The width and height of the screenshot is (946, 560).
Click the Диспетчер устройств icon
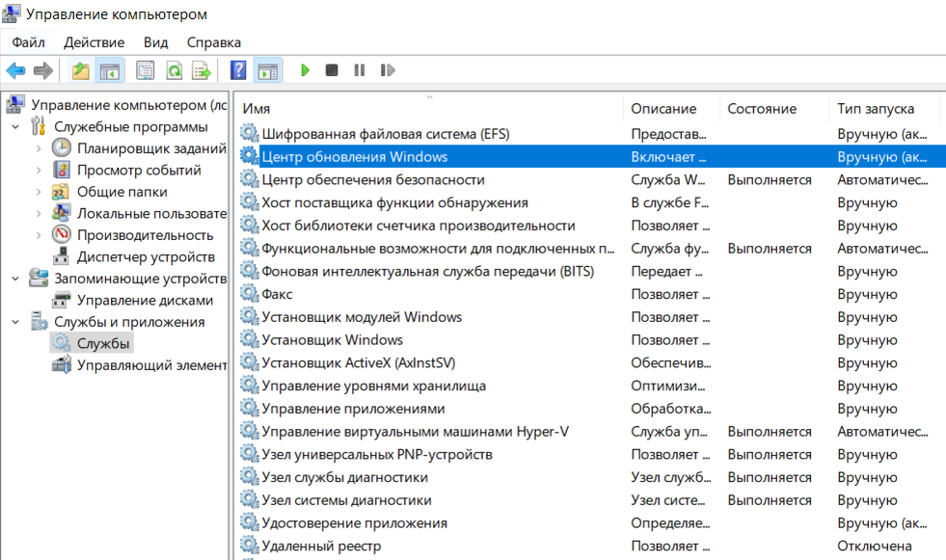61,256
